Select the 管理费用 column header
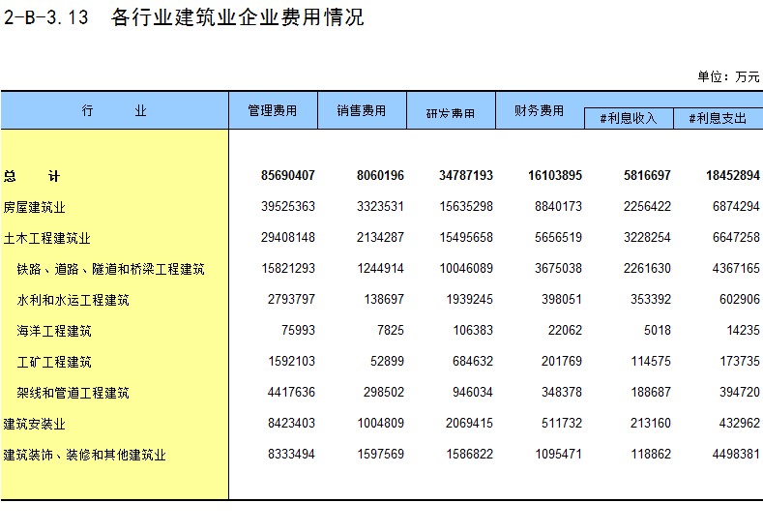Screen dimensions: 763x532 coord(272,111)
